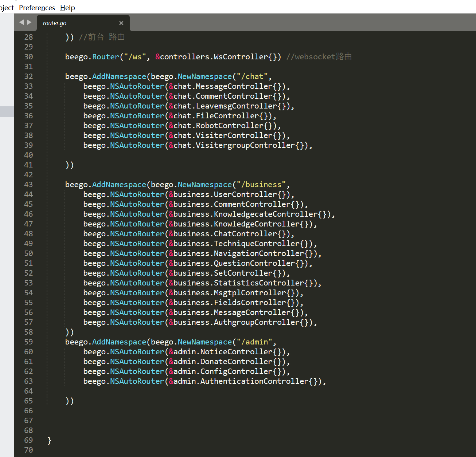Click SetController on line 52
This screenshot has width=476, height=457.
pyautogui.click(x=243, y=273)
